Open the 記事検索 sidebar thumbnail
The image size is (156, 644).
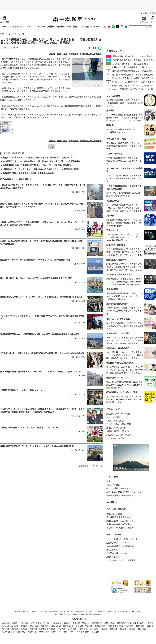click(x=150, y=115)
